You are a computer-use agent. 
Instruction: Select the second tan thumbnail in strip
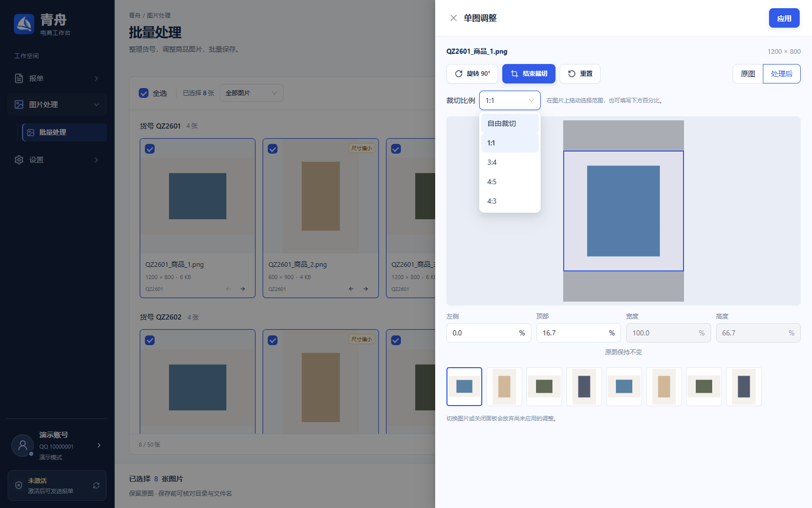(504, 387)
